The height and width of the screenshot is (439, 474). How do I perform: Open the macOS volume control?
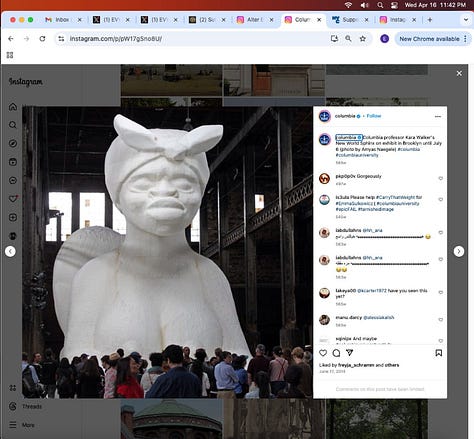[364, 5]
